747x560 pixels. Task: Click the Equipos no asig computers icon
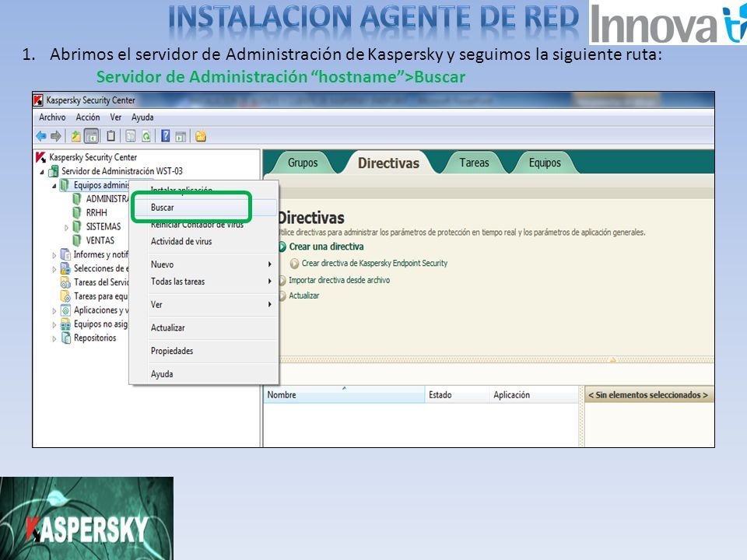(x=65, y=324)
